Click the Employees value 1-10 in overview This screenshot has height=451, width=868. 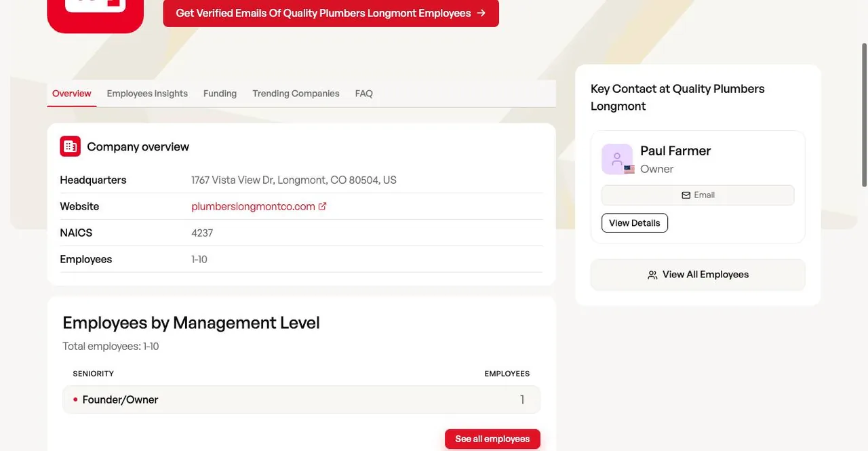(199, 259)
